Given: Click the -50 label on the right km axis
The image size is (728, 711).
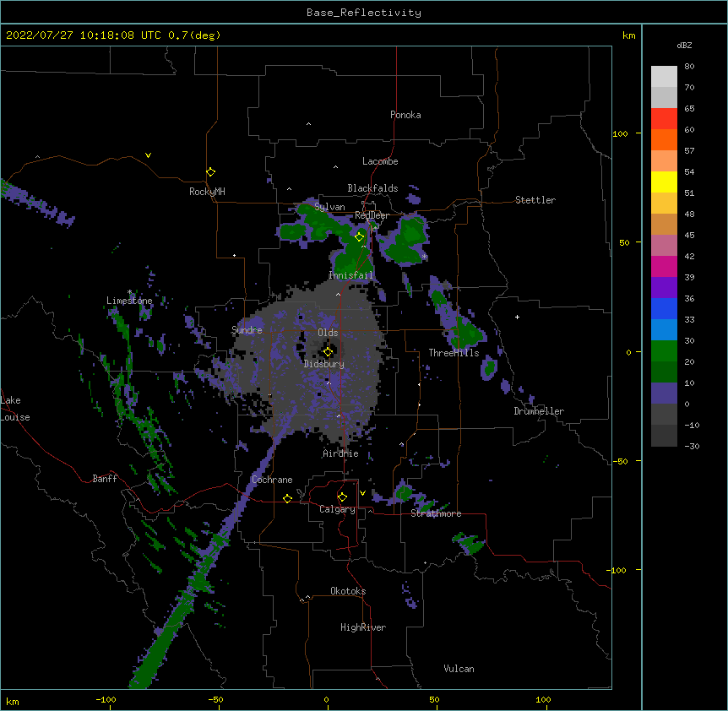Looking at the screenshot, I should coord(620,461).
